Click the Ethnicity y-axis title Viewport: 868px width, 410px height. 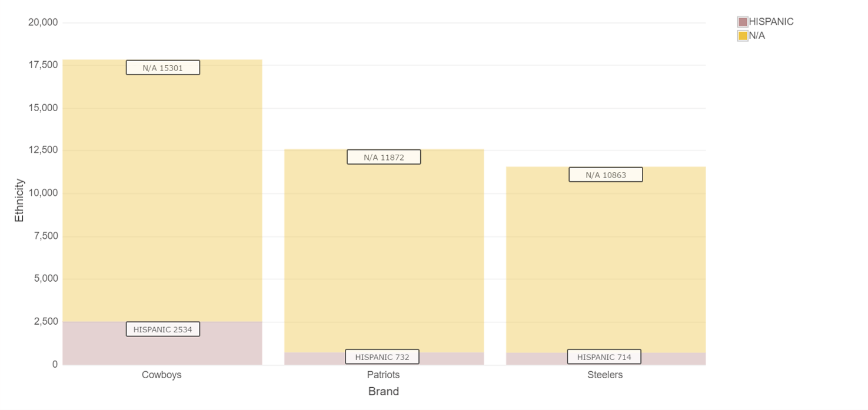[x=19, y=200]
